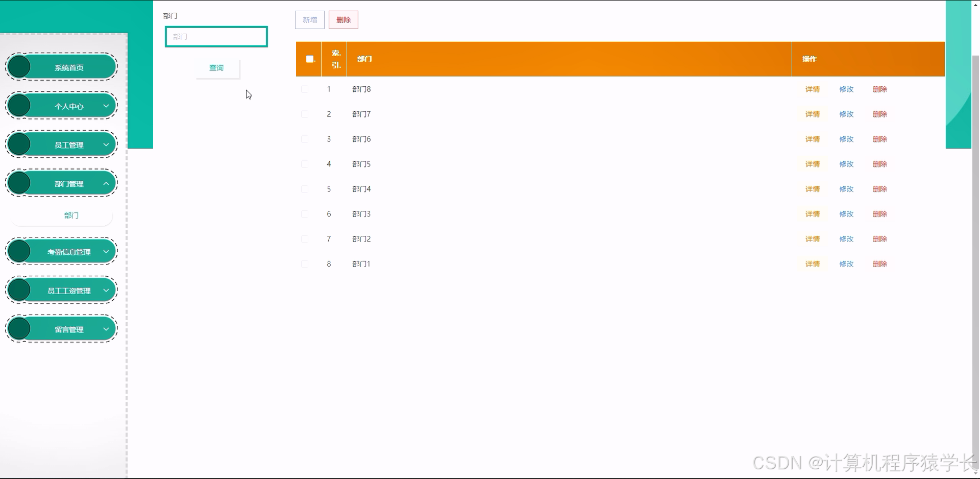Check the checkbox for row 部门2
Screen dimensions: 980x479
(x=305, y=239)
